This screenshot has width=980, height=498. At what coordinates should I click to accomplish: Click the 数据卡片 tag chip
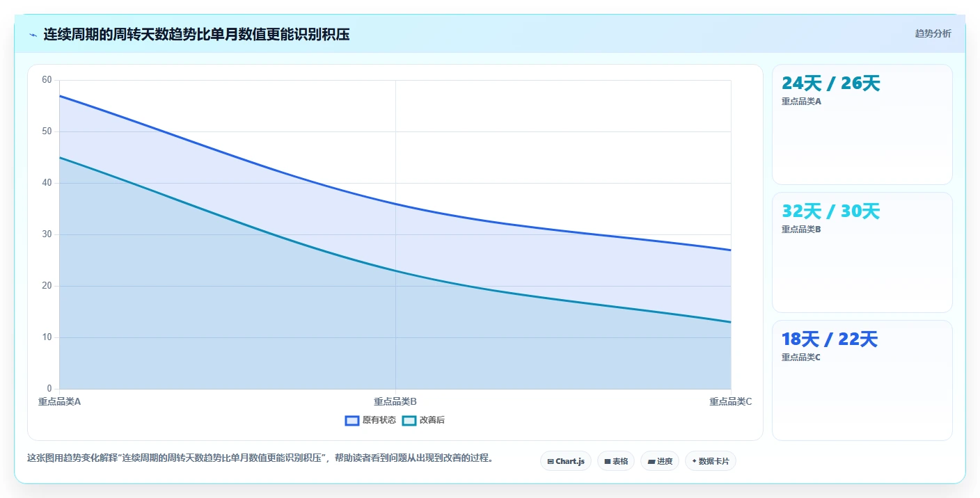click(711, 461)
